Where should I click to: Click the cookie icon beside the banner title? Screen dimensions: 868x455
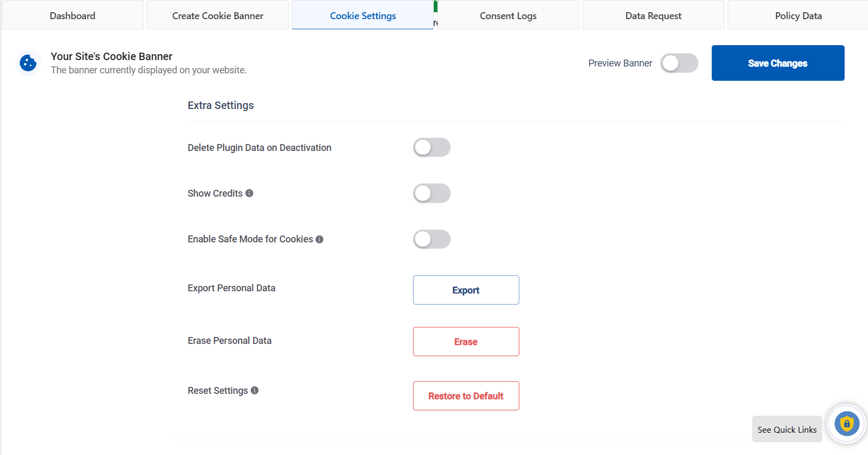tap(28, 63)
